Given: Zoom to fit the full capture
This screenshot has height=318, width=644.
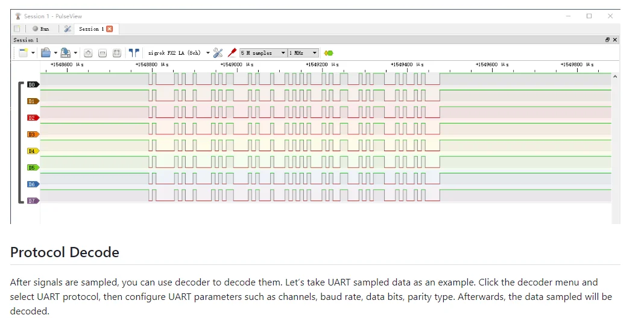Looking at the screenshot, I should pyautogui.click(x=117, y=53).
